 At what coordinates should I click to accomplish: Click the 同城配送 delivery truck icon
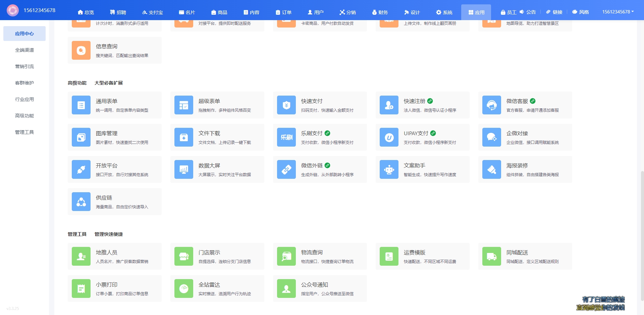coord(491,256)
